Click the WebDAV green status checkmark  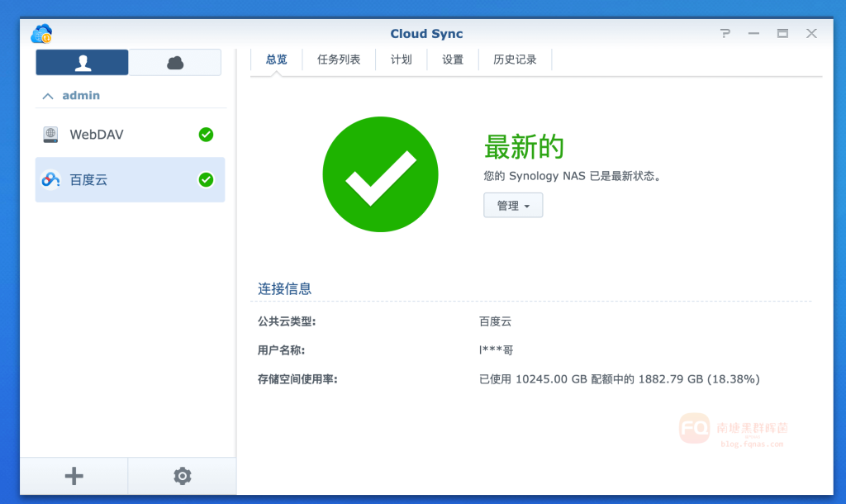pyautogui.click(x=206, y=135)
